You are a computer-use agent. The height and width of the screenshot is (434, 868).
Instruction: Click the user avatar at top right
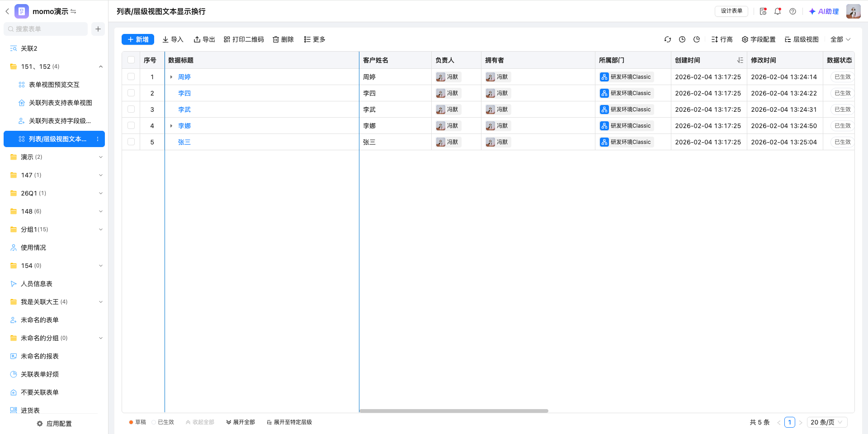854,11
